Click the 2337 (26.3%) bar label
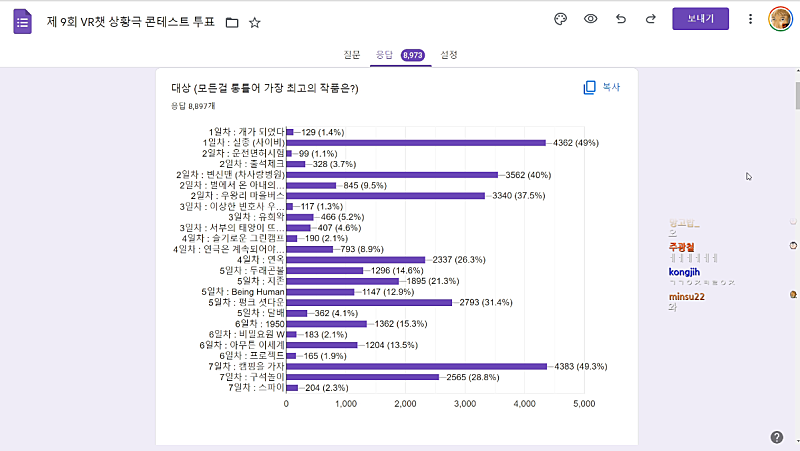 459,260
